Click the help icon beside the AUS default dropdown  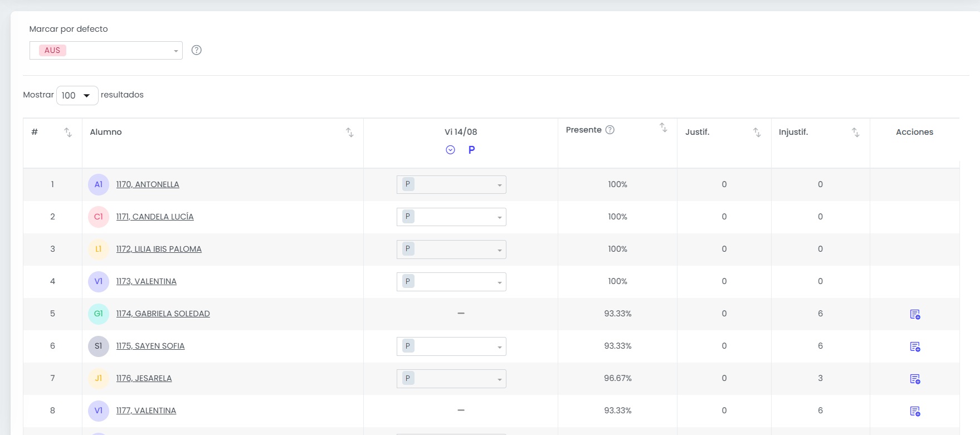tap(196, 50)
